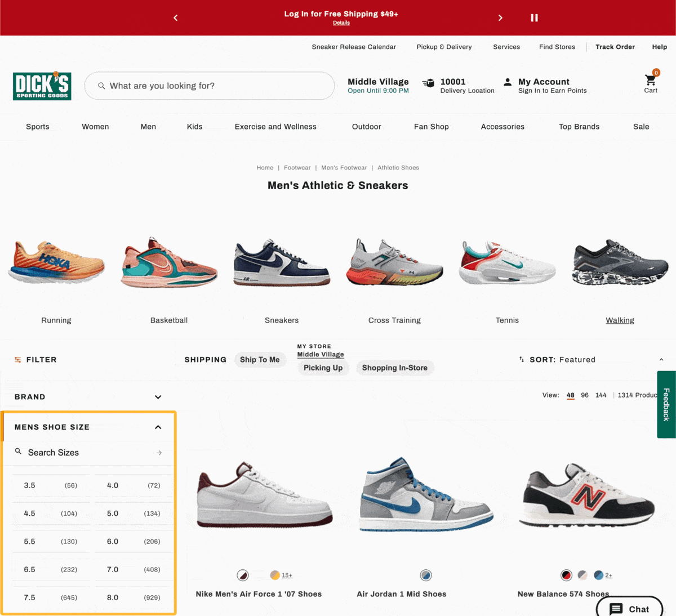676x616 pixels.
Task: Open the Cart icon
Action: click(x=650, y=82)
